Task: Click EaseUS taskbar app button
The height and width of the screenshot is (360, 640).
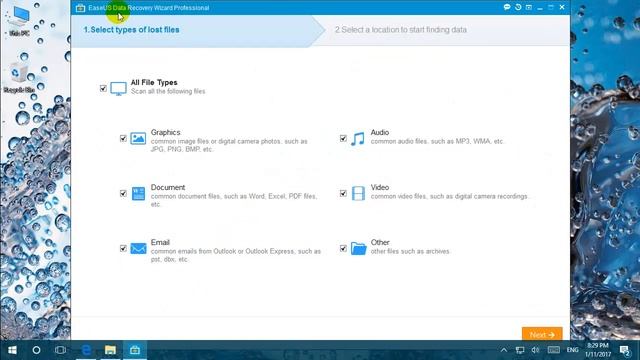Action: (x=135, y=350)
